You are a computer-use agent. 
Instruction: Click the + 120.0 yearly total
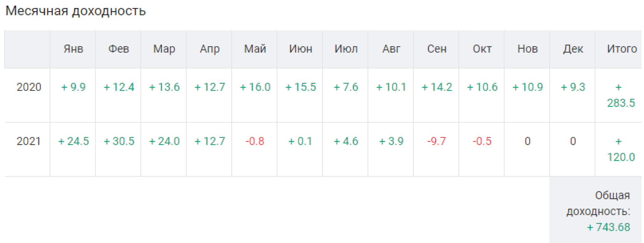pos(621,149)
